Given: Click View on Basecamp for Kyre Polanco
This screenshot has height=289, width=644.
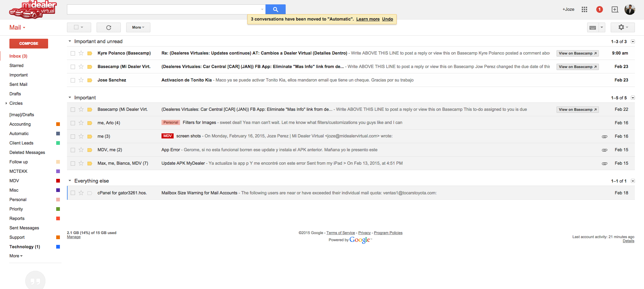Looking at the screenshot, I should click(577, 53).
